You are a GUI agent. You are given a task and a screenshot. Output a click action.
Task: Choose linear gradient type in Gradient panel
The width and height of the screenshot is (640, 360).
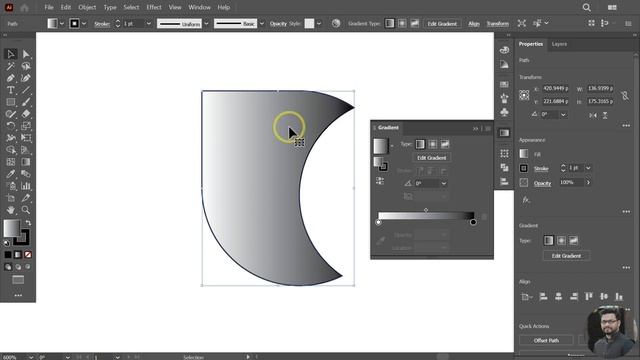[420, 144]
